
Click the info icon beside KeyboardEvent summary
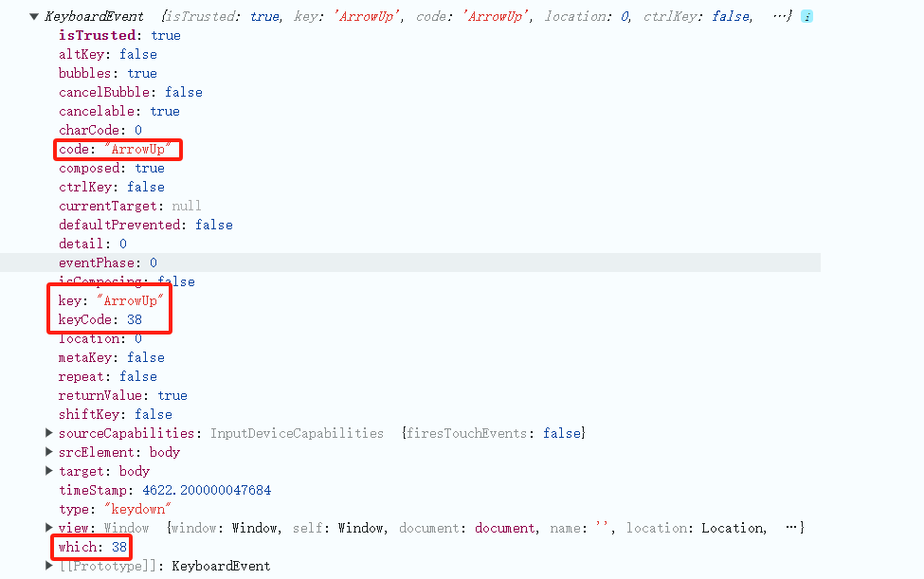pyautogui.click(x=806, y=17)
